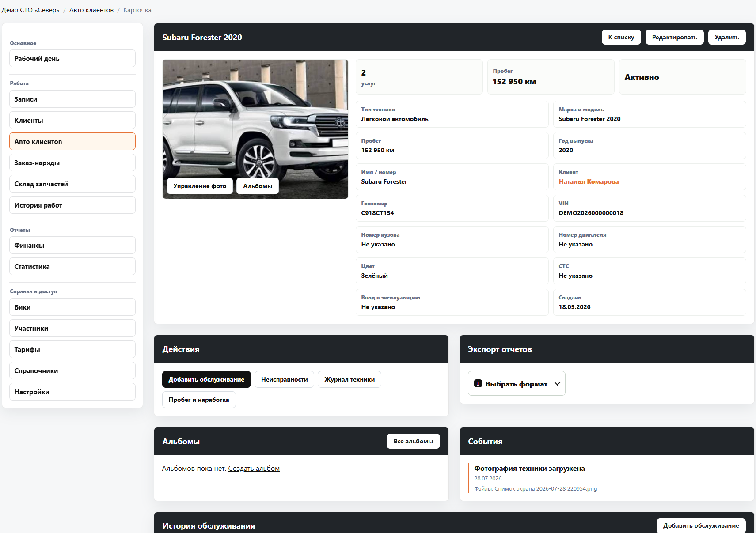This screenshot has height=533, width=756.
Task: Click the Номер кузова Не указано value
Action: coord(378,244)
